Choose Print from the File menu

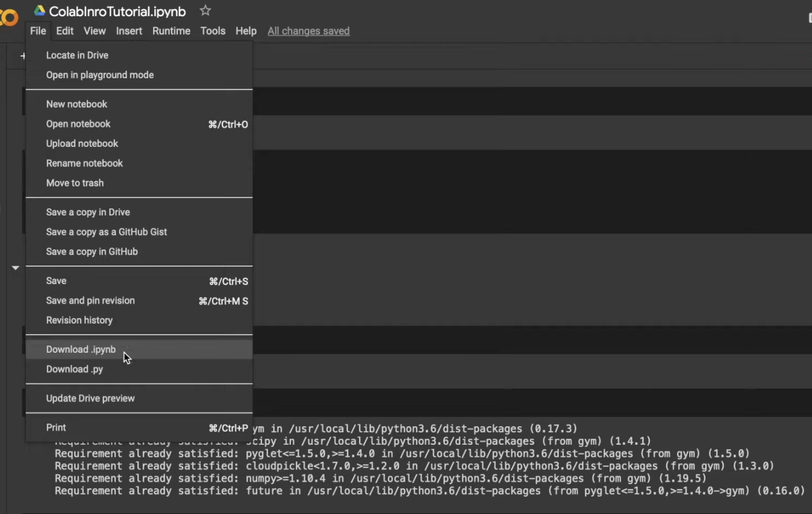(139, 427)
